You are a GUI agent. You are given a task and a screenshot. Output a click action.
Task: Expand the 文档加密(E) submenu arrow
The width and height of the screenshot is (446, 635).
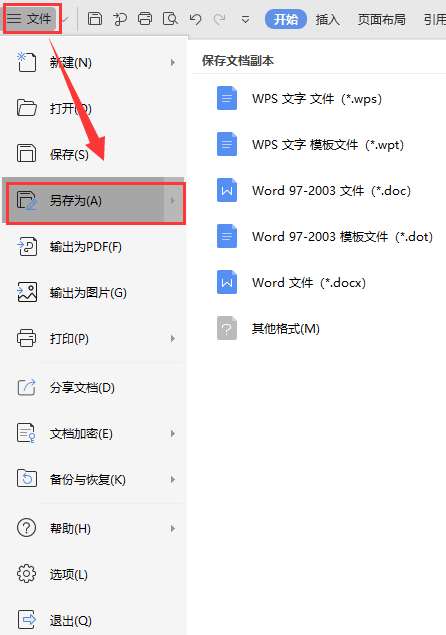(x=173, y=434)
